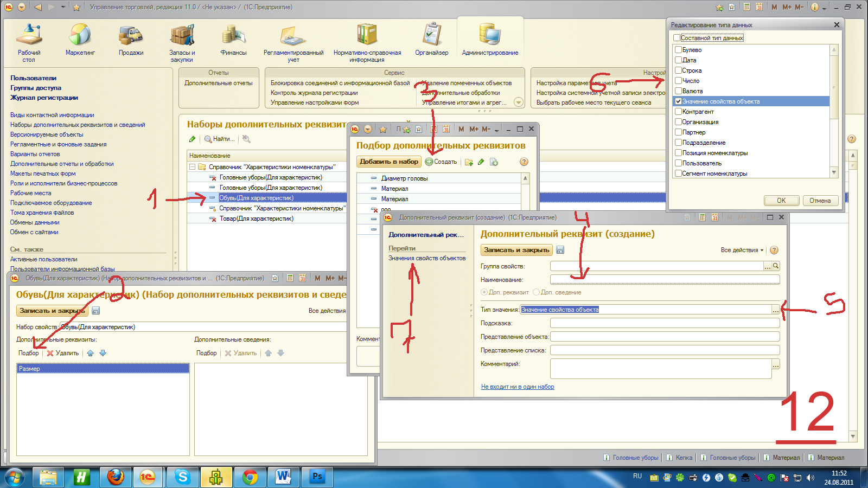The height and width of the screenshot is (488, 868).
Task: Check the Строка type checkbox
Action: click(x=678, y=70)
